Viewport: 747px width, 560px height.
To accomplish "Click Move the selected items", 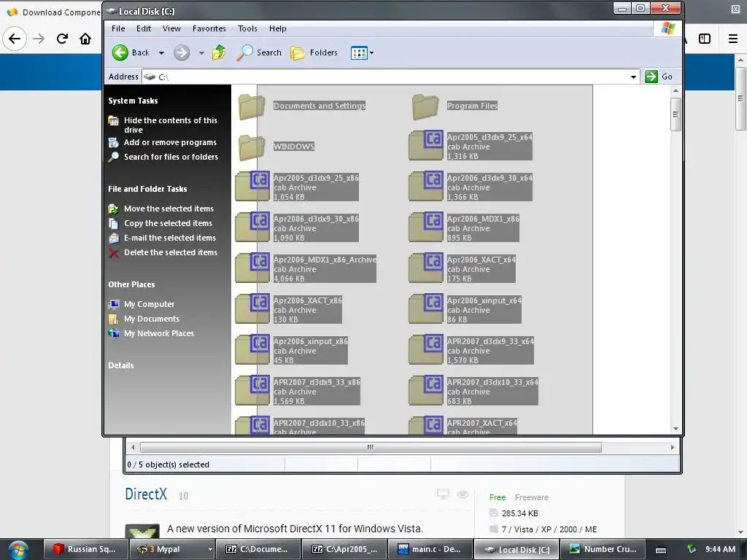I will (x=169, y=209).
